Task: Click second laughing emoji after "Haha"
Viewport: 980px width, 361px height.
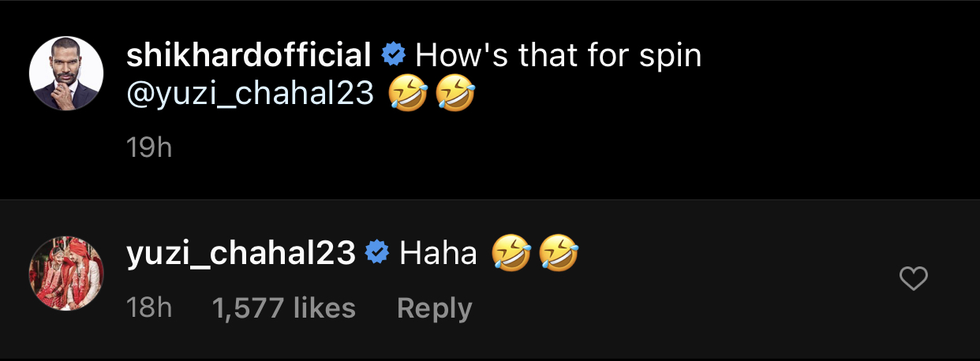Action: pos(558,254)
